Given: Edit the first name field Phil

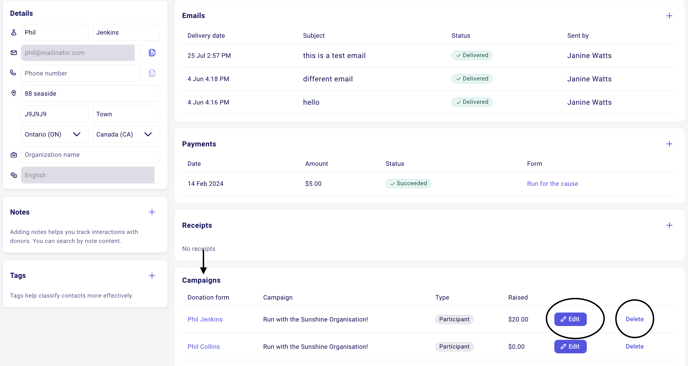Looking at the screenshot, I should (54, 32).
